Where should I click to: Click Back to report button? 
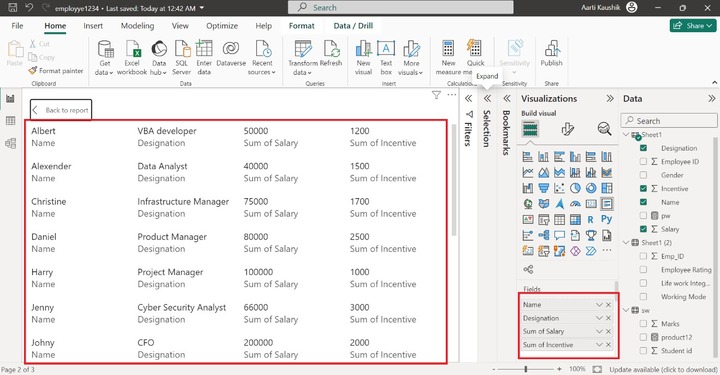[61, 110]
